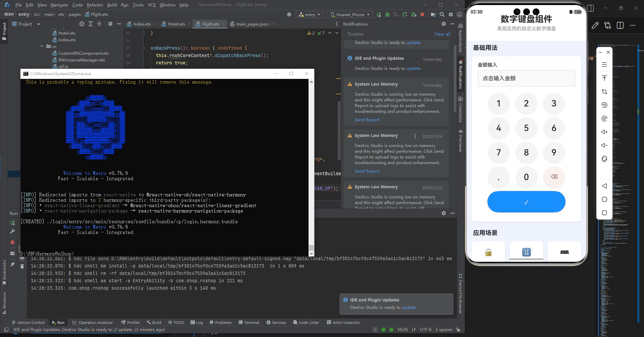Open the Project view dropdown arrow
Screen dimensions: 644x337
click(x=39, y=24)
